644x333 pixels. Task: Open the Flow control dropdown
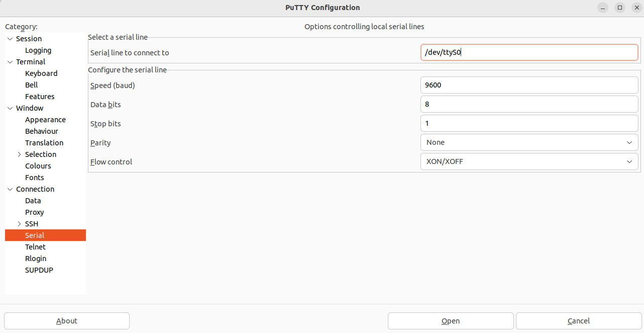pos(529,161)
